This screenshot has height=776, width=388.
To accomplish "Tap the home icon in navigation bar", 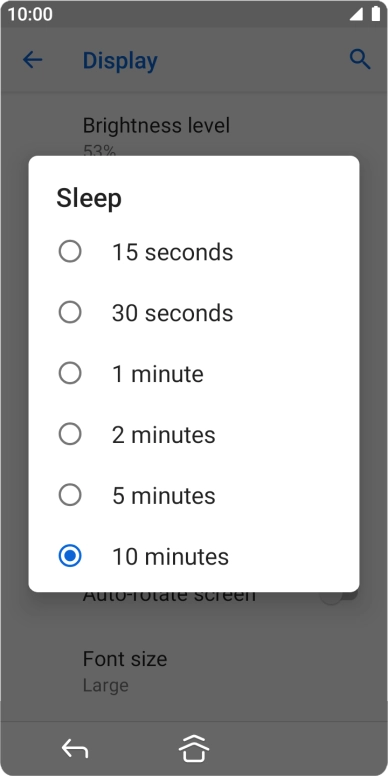I will 194,749.
